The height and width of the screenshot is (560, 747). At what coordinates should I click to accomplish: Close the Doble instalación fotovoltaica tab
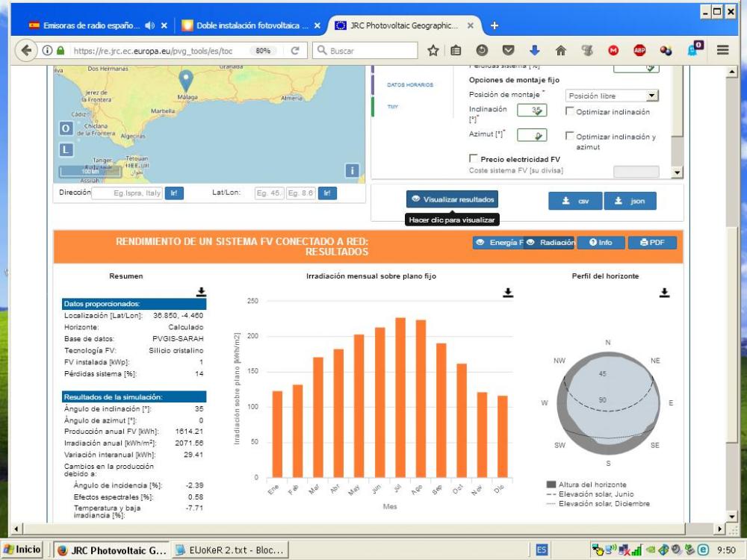pyautogui.click(x=317, y=25)
